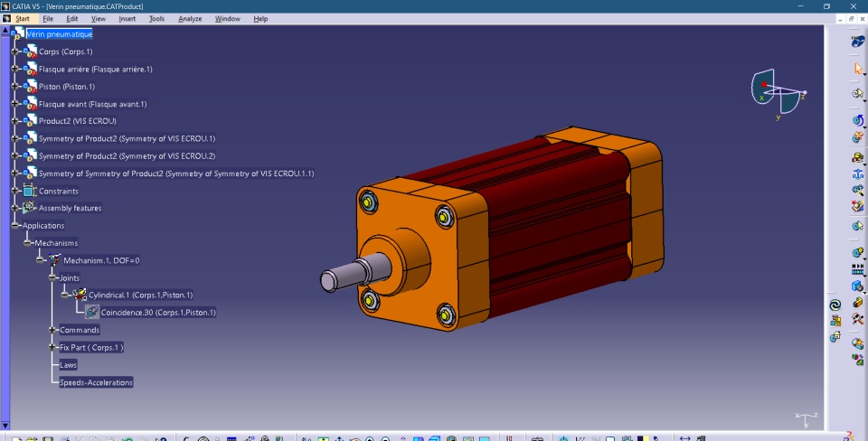Open the Start menu

(23, 19)
